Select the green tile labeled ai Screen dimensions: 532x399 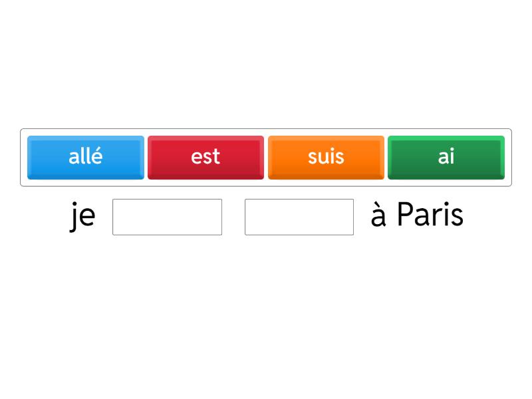[x=446, y=157]
